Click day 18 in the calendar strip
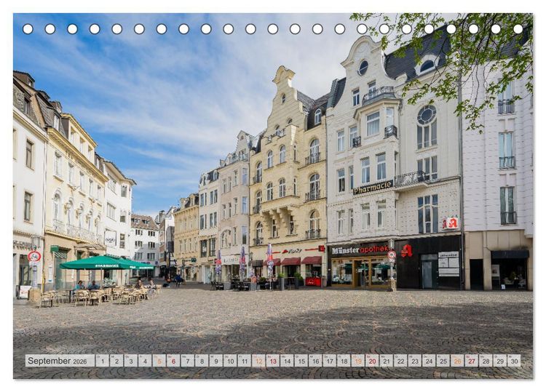This screenshot has height=392, width=546. (x=344, y=361)
